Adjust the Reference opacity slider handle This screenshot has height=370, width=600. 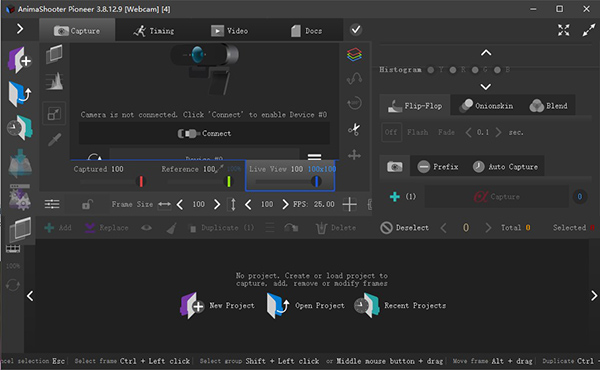(x=229, y=181)
